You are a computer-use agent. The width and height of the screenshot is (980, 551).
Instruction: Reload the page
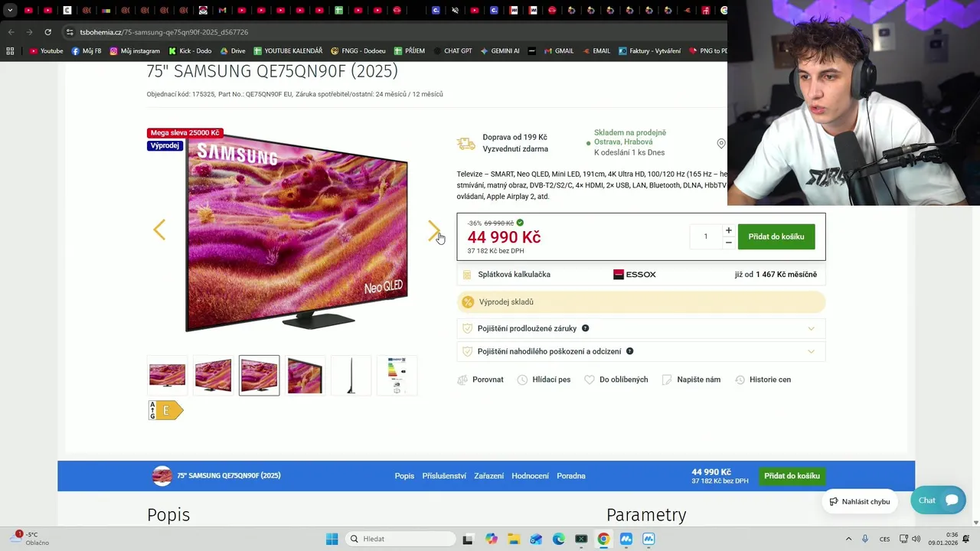pyautogui.click(x=47, y=32)
